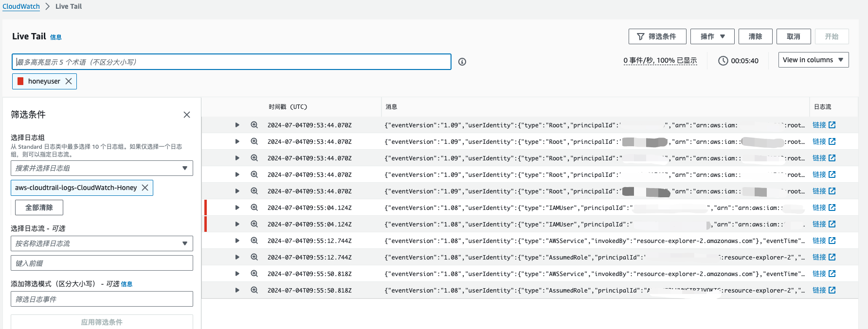Open the 按名称选择日志流 log stream dropdown
The width and height of the screenshot is (868, 329).
[102, 243]
